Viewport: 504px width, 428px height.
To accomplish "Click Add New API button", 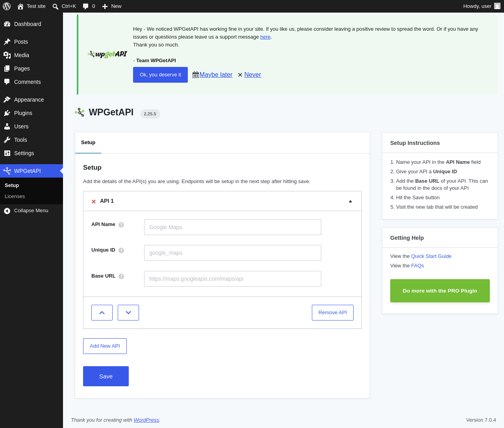I will tap(105, 346).
